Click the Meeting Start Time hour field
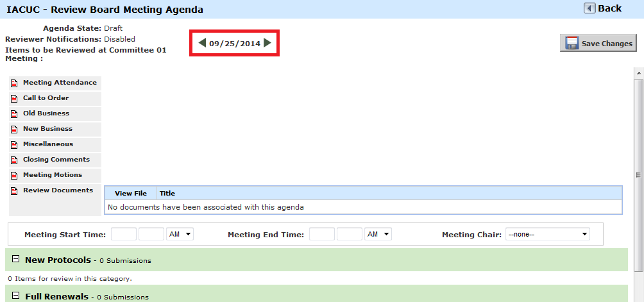The width and height of the screenshot is (644, 302). click(x=124, y=234)
